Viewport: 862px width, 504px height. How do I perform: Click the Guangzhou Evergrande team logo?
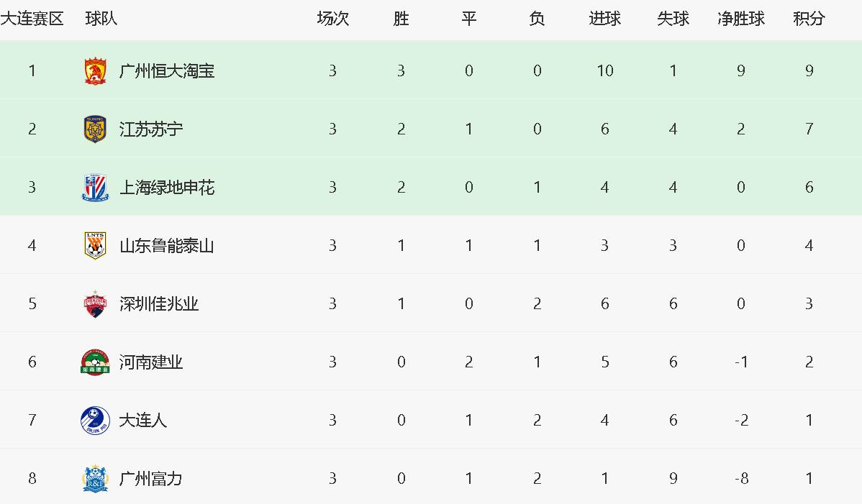point(95,71)
